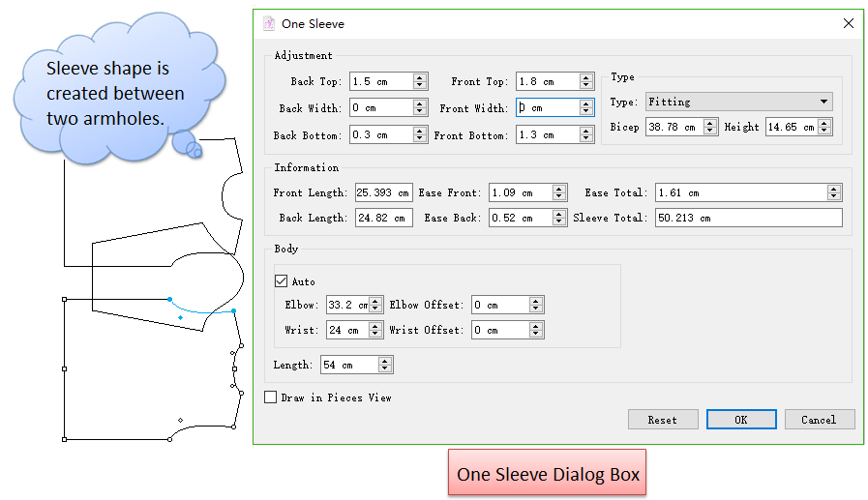868x500 pixels.
Task: Adjust the Front Top value stepper
Action: (586, 82)
